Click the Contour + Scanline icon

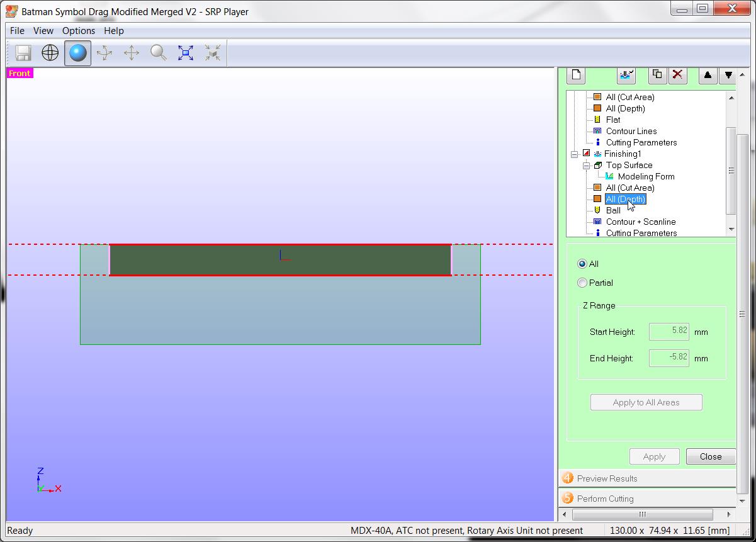tap(597, 222)
